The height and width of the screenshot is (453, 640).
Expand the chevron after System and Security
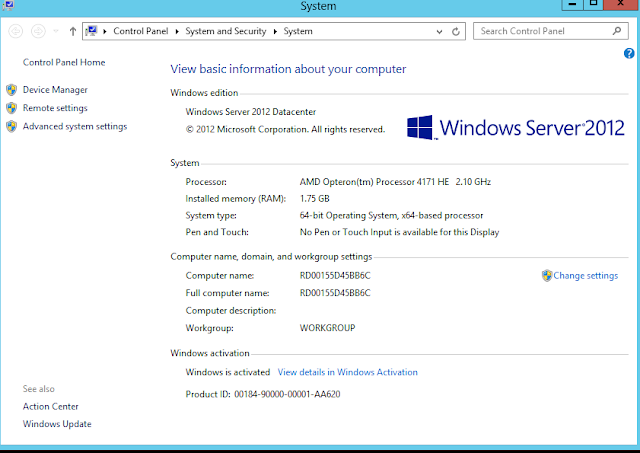point(275,31)
